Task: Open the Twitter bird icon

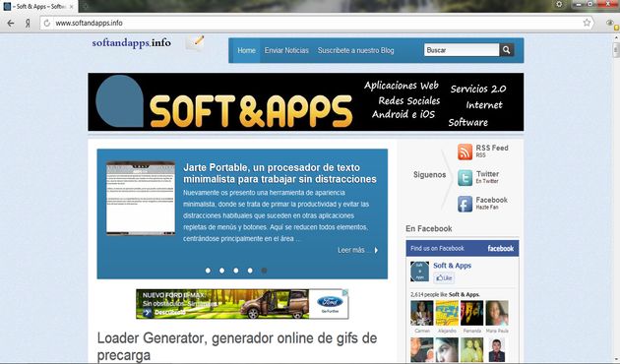Action: [x=465, y=178]
